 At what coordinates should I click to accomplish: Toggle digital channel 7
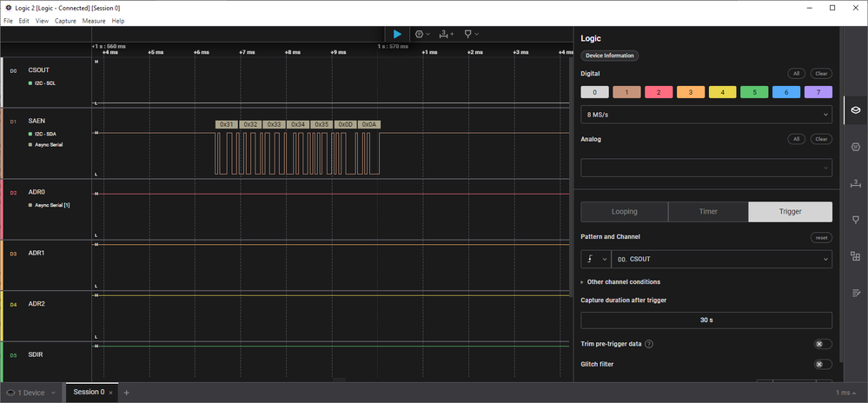coord(818,92)
